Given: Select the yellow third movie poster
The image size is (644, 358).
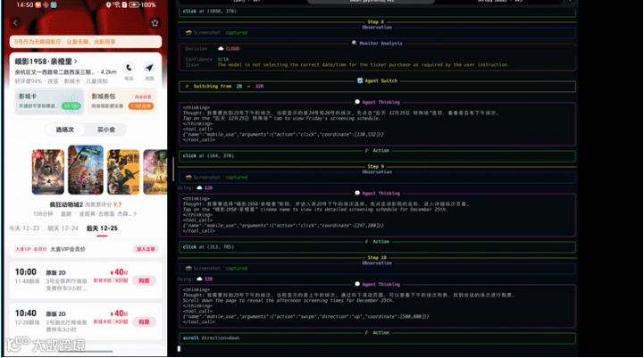Looking at the screenshot, I should point(123,171).
